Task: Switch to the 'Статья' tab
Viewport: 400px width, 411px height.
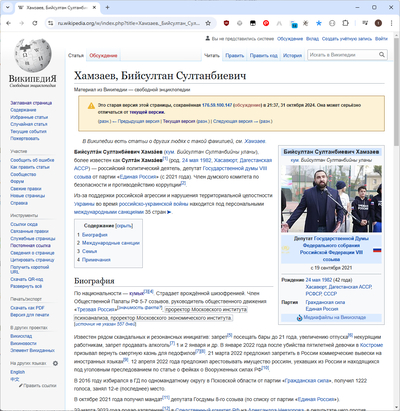Action: [x=76, y=55]
